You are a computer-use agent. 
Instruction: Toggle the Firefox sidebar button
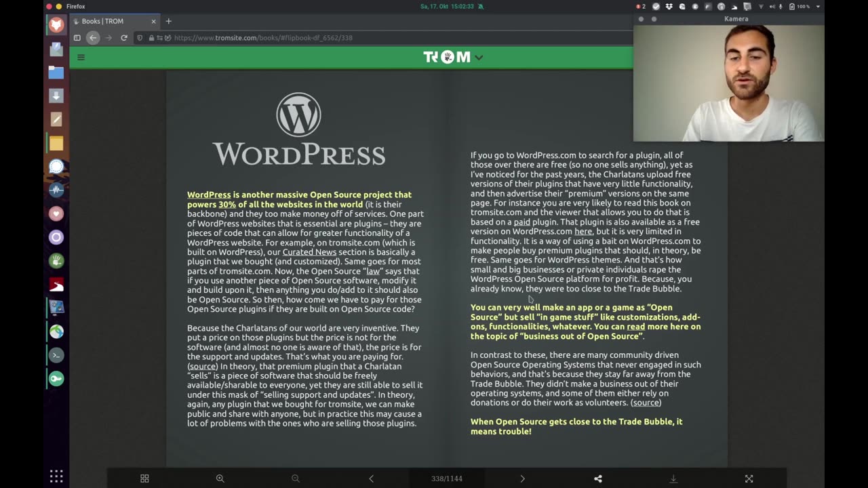(77, 38)
